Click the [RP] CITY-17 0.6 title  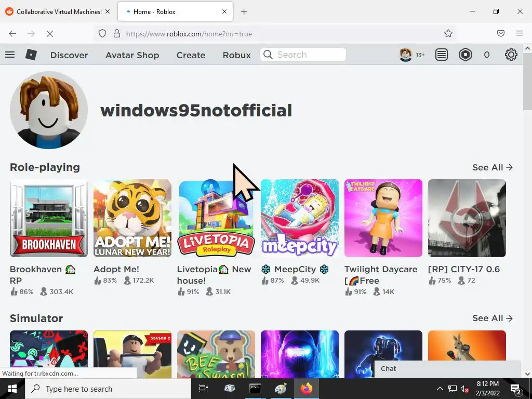click(464, 269)
